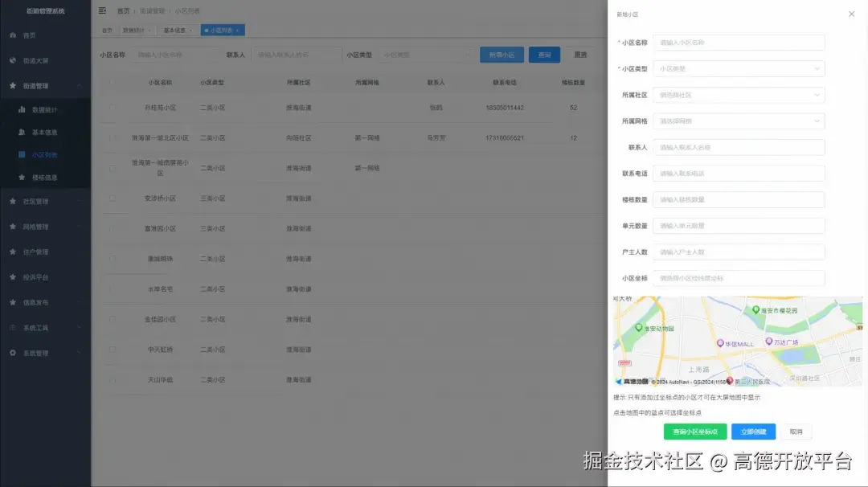
Task: Select the 住户管理 sidebar icon
Action: coord(12,251)
